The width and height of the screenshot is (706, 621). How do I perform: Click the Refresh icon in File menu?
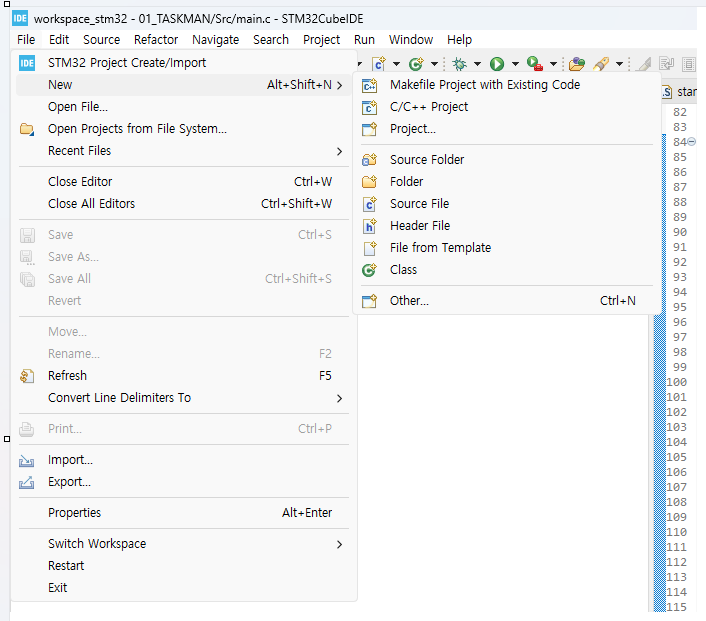pyautogui.click(x=27, y=376)
